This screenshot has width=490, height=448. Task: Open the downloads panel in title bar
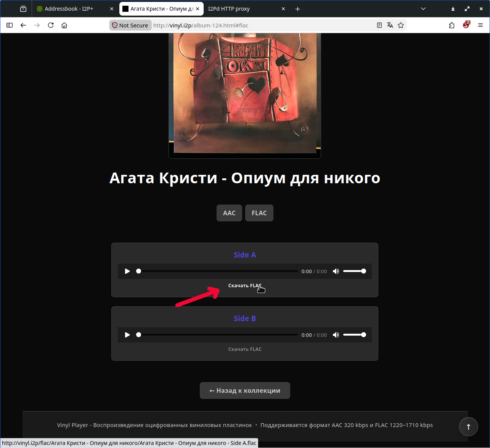[x=453, y=9]
